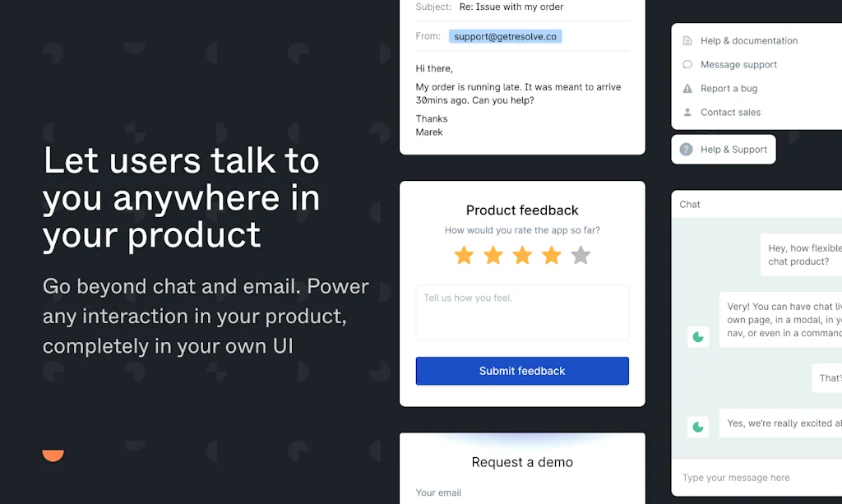Click the Report a bug warning icon
This screenshot has height=504, width=842.
[x=687, y=89]
